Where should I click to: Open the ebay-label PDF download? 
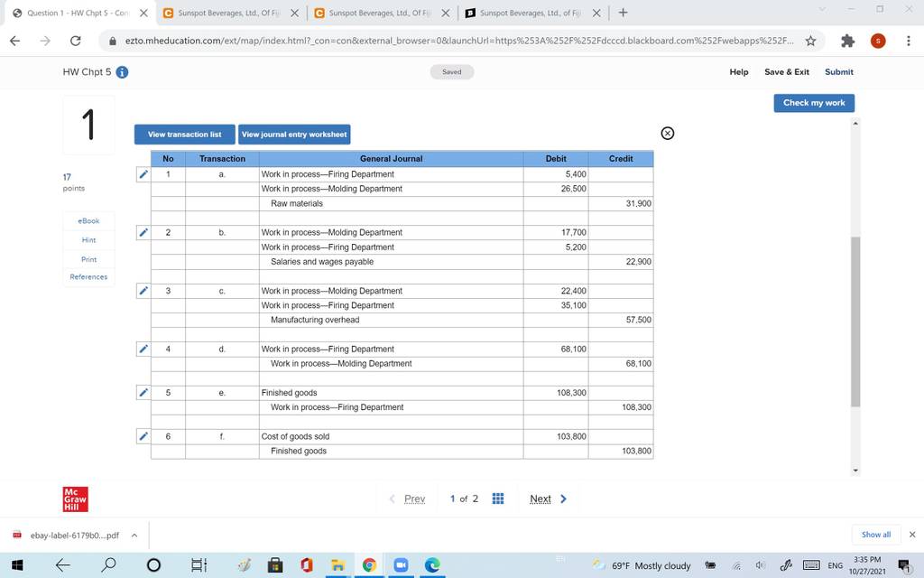[x=74, y=536]
